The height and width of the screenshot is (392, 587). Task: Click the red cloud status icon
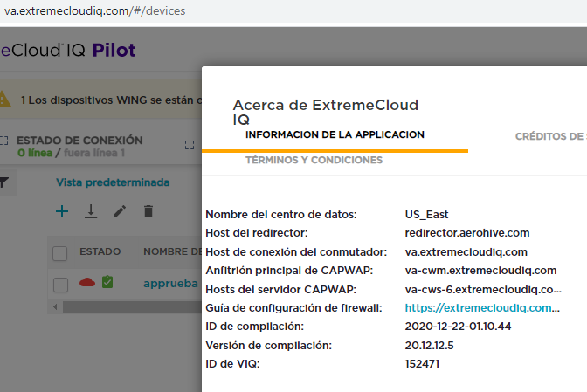pos(86,283)
